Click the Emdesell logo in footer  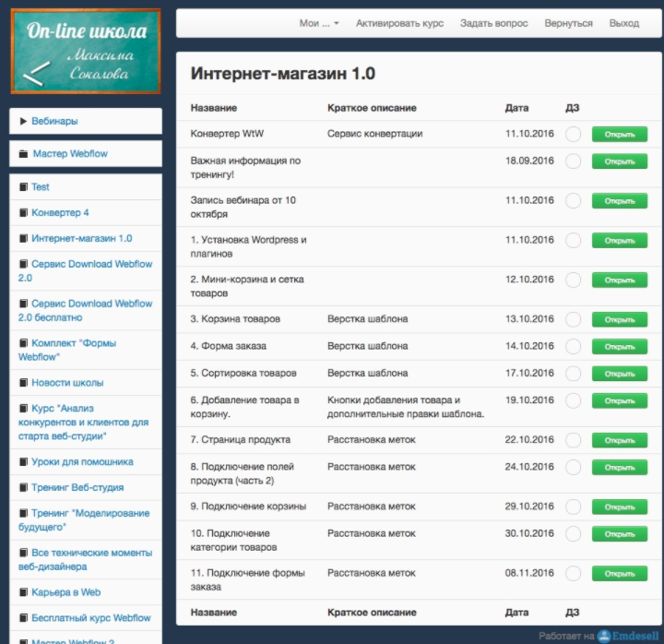[628, 636]
